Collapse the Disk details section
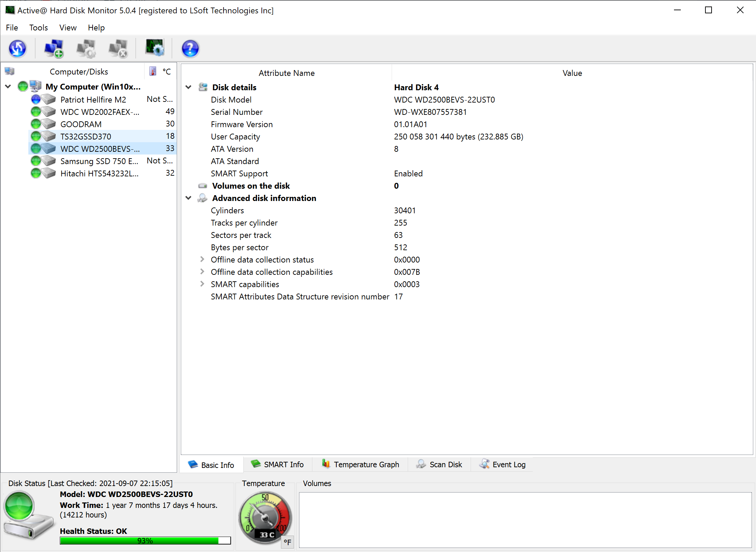 coord(188,87)
